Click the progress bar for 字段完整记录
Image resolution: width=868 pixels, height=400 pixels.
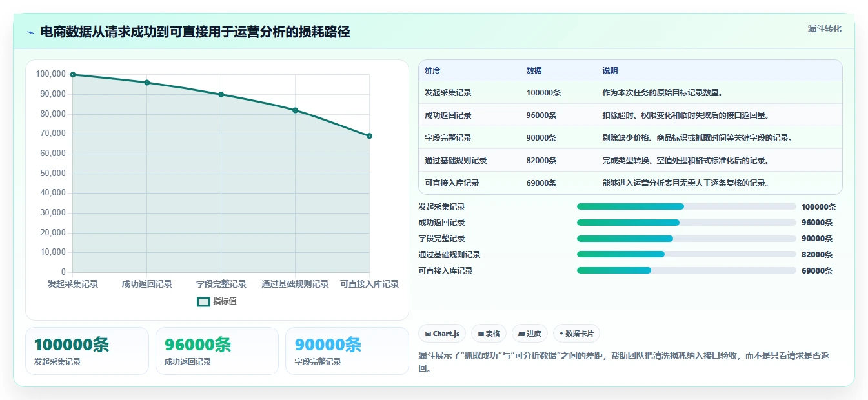(686, 239)
